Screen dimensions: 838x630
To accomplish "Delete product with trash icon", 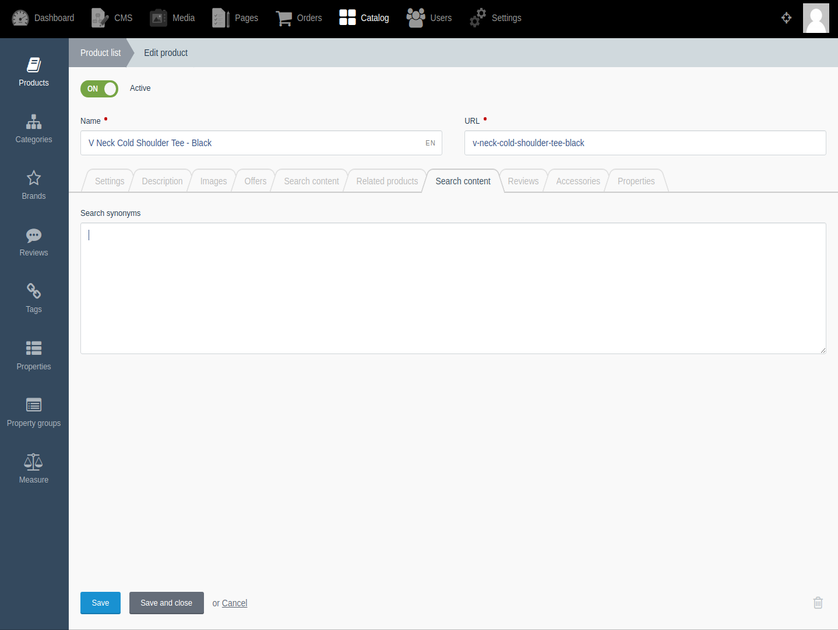I will click(818, 603).
